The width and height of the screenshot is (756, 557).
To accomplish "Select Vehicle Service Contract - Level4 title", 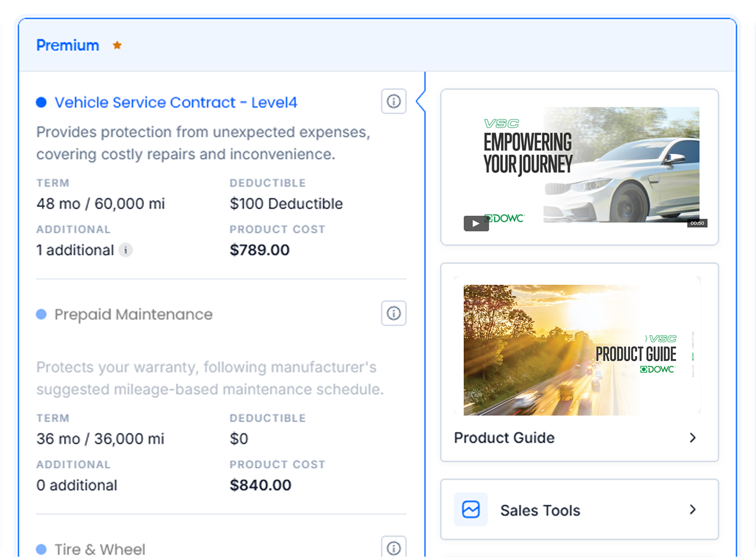I will tap(176, 103).
